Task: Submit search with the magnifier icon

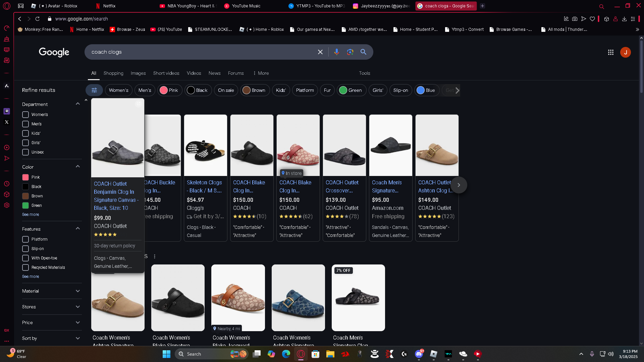Action: point(363,52)
